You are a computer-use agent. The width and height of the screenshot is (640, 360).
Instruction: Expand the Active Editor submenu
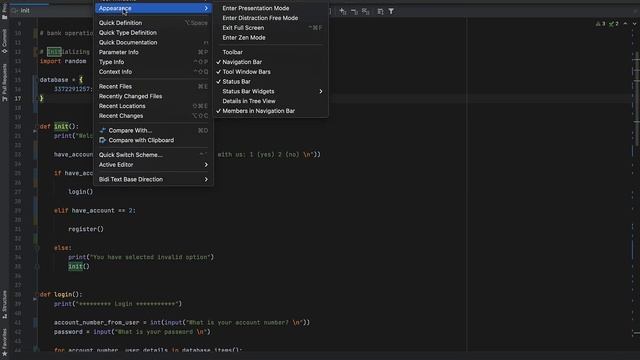point(153,165)
